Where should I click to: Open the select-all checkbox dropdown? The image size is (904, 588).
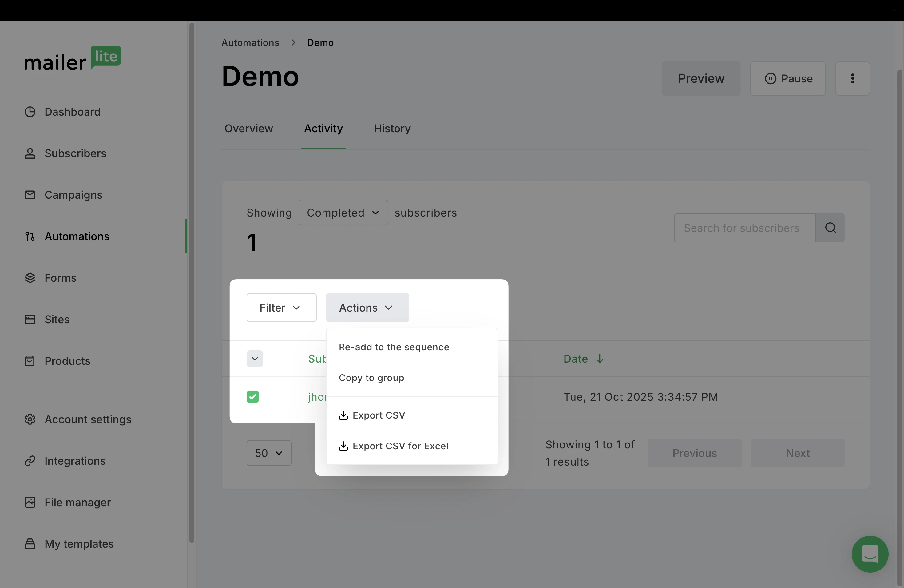255,359
